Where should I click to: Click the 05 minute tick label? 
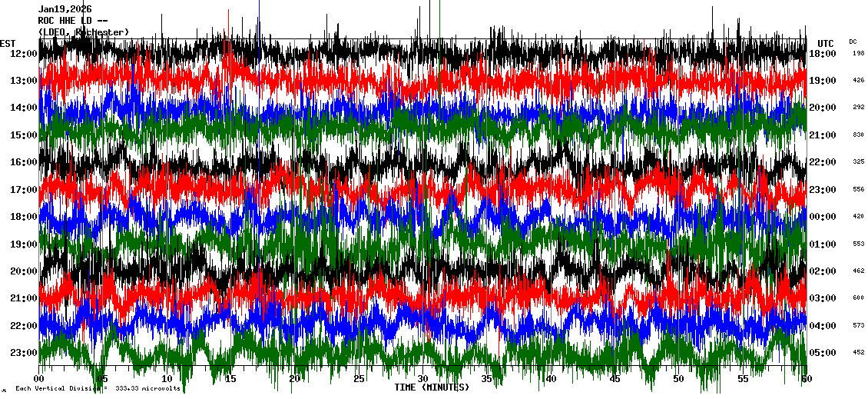pyautogui.click(x=102, y=379)
